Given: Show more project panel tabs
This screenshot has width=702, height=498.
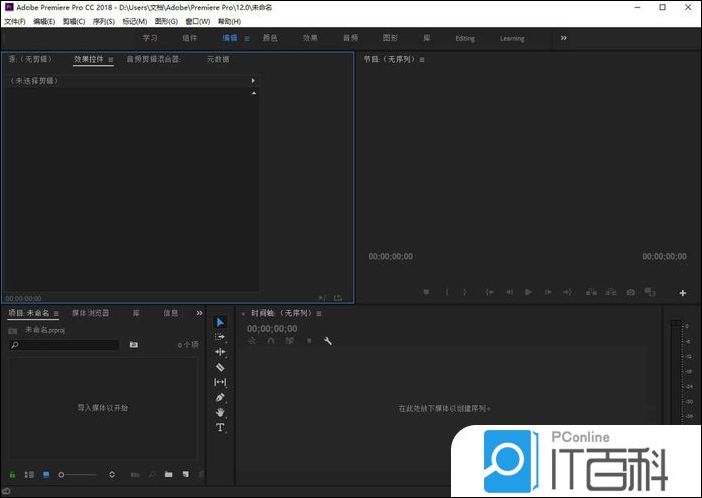Looking at the screenshot, I should point(199,313).
